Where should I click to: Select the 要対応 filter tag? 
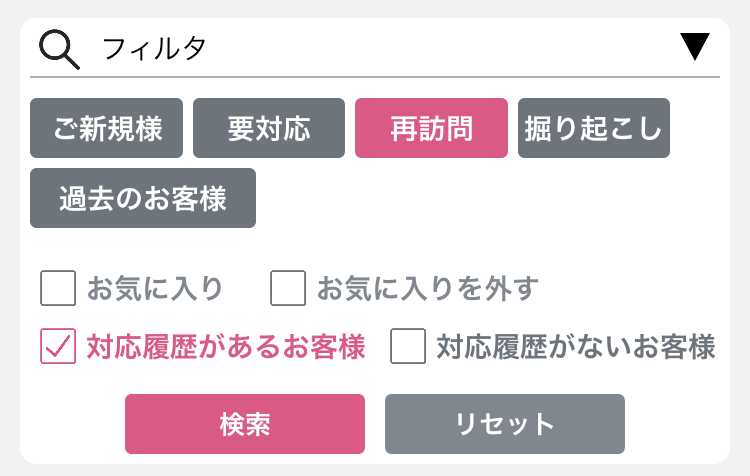pos(269,128)
